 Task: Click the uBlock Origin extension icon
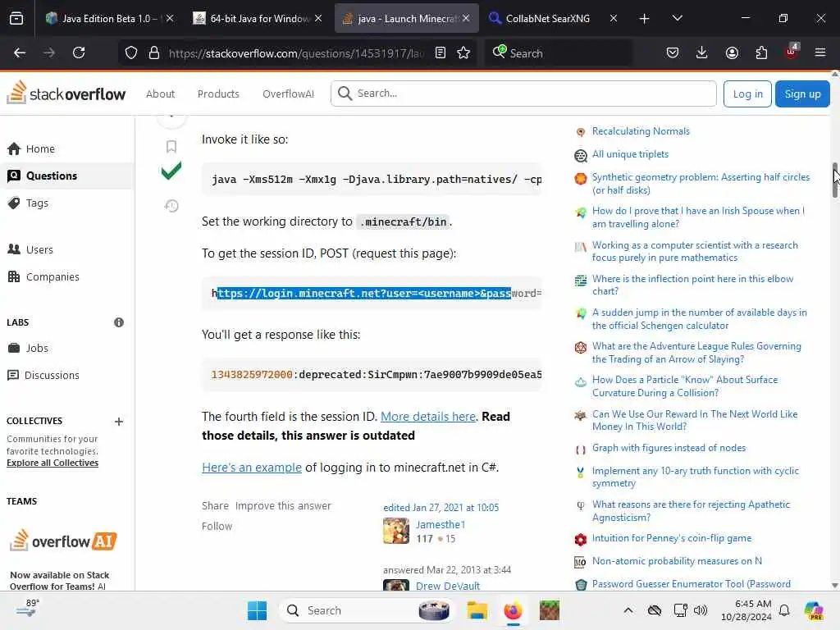tap(791, 52)
